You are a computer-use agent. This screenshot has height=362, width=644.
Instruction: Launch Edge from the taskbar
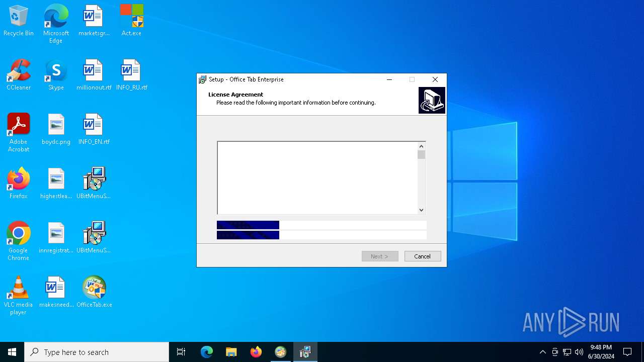coord(207,352)
